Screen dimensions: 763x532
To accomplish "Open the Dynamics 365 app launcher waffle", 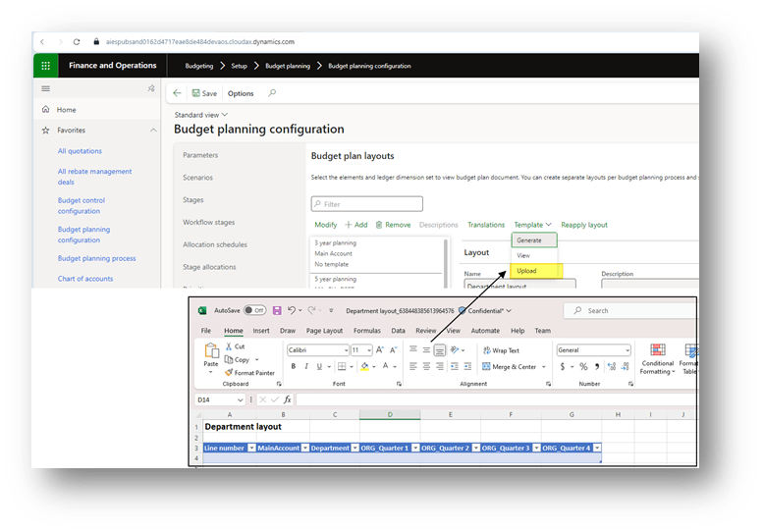I will click(45, 66).
